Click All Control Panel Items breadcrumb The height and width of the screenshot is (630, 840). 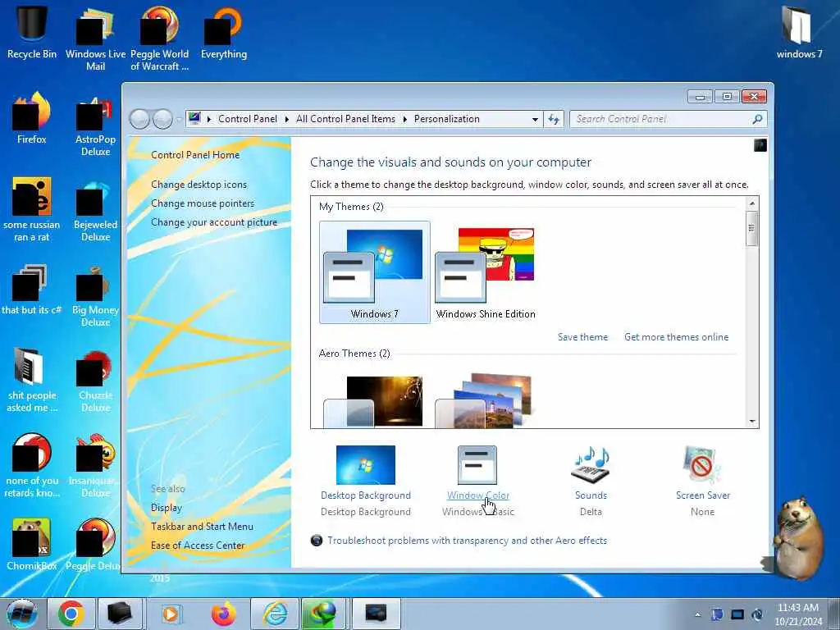(345, 119)
